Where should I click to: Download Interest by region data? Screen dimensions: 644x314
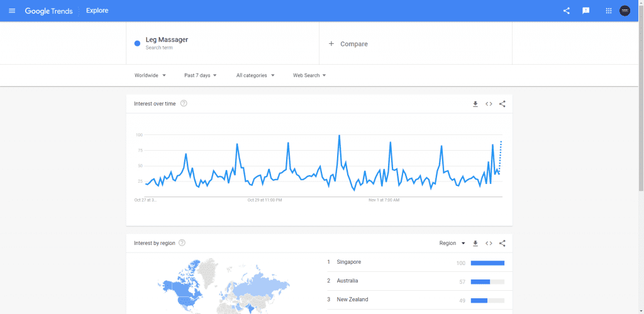475,243
